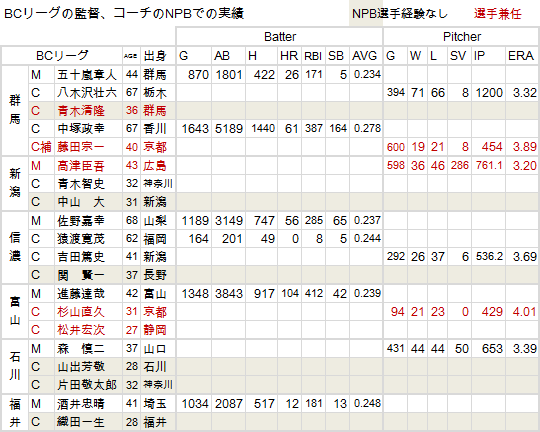540x432 pixels.
Task: Click batting average value 0.278
Action: pyautogui.click(x=367, y=128)
